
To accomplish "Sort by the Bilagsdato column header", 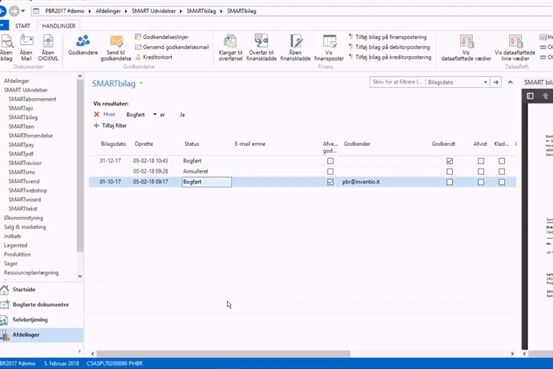I will [114, 144].
